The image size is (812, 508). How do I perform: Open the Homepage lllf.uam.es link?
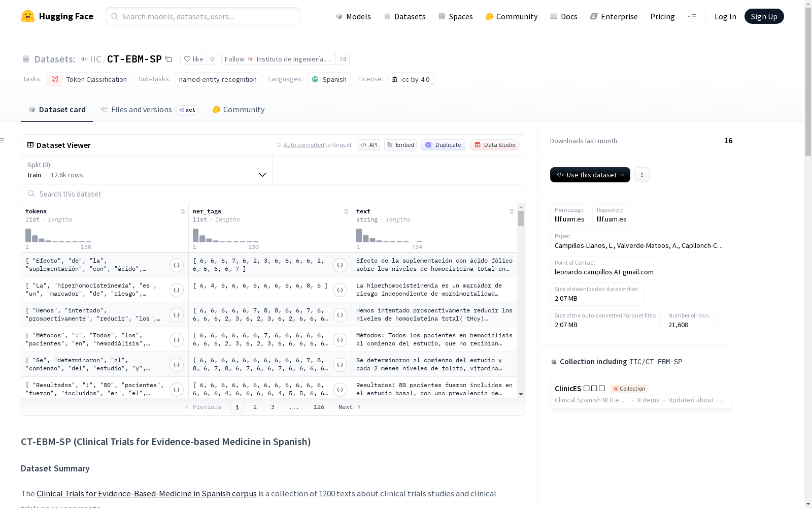[x=569, y=219]
